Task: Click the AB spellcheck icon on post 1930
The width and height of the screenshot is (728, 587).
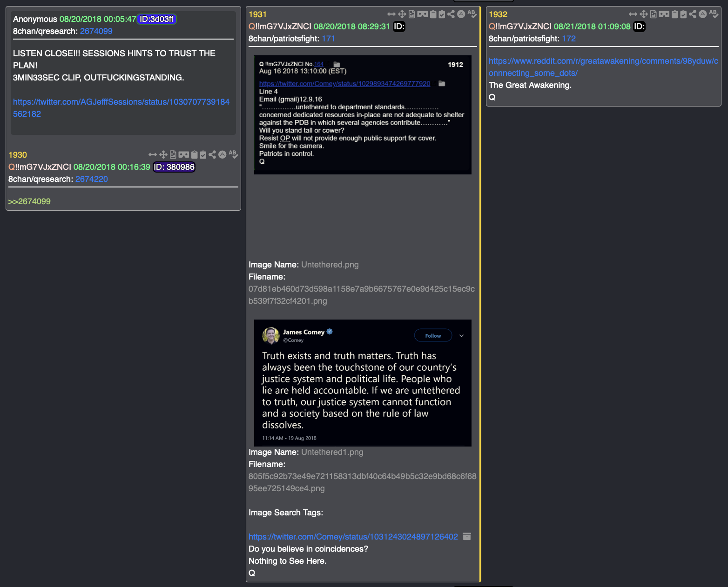Action: click(x=233, y=154)
